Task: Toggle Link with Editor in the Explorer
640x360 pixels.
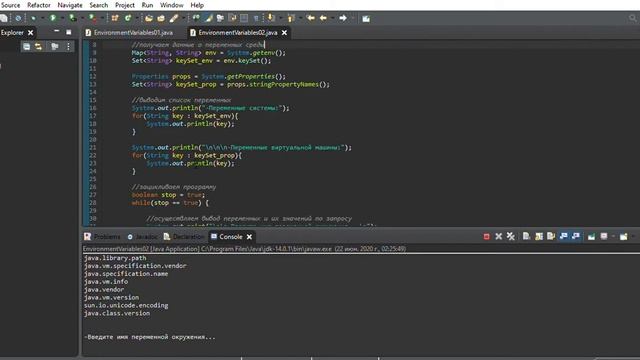Action: click(38, 47)
